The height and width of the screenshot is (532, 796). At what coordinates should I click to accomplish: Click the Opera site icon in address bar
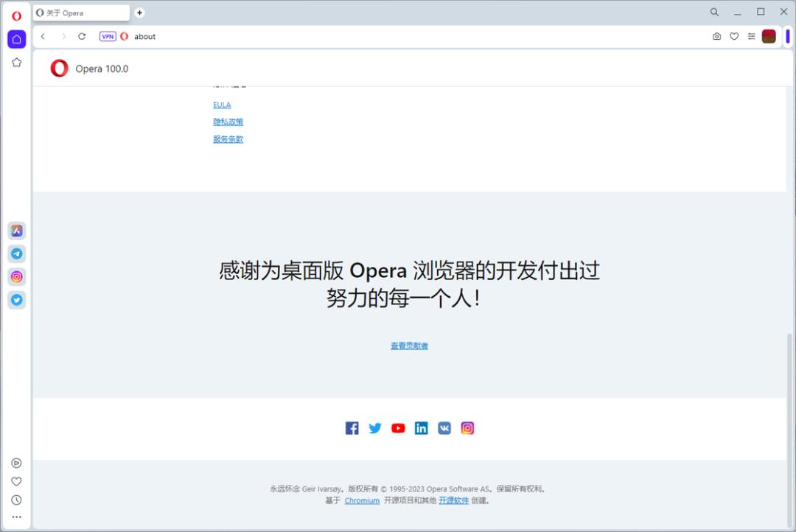(x=125, y=36)
